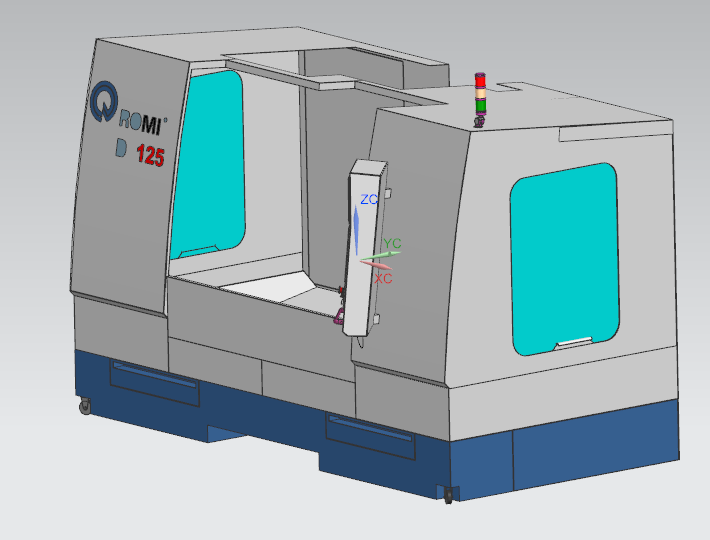Select the left caster wheel at base
This screenshot has width=710, height=540.
[x=85, y=406]
